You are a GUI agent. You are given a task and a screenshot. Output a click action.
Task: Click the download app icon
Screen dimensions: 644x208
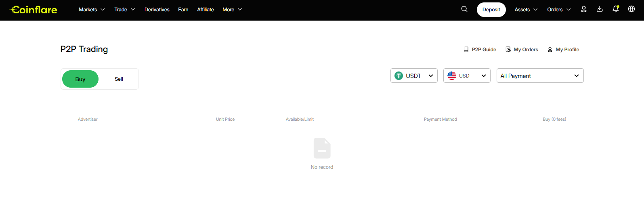coord(600,9)
